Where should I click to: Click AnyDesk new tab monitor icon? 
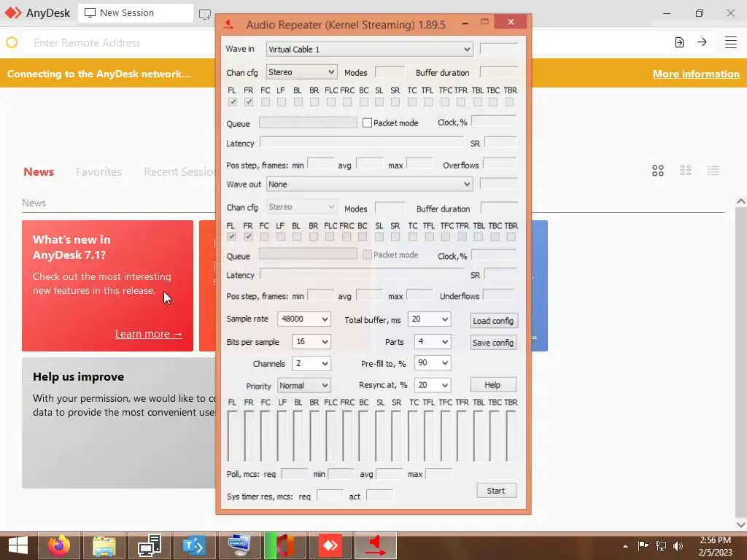(205, 14)
